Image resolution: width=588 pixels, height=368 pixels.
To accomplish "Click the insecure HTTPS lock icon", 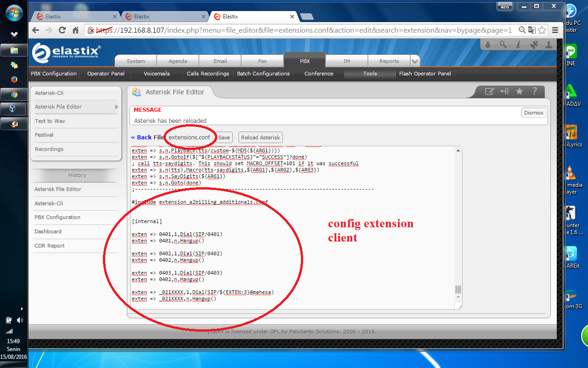I will (91, 30).
